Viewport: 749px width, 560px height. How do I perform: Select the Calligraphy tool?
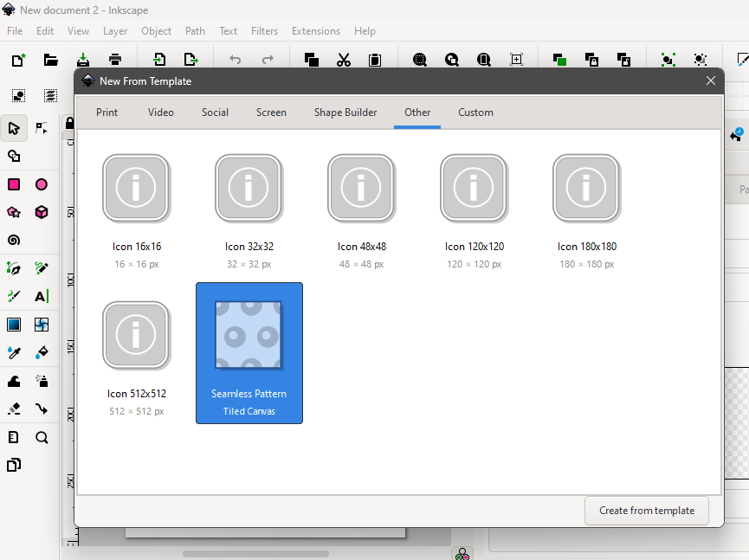click(x=14, y=297)
